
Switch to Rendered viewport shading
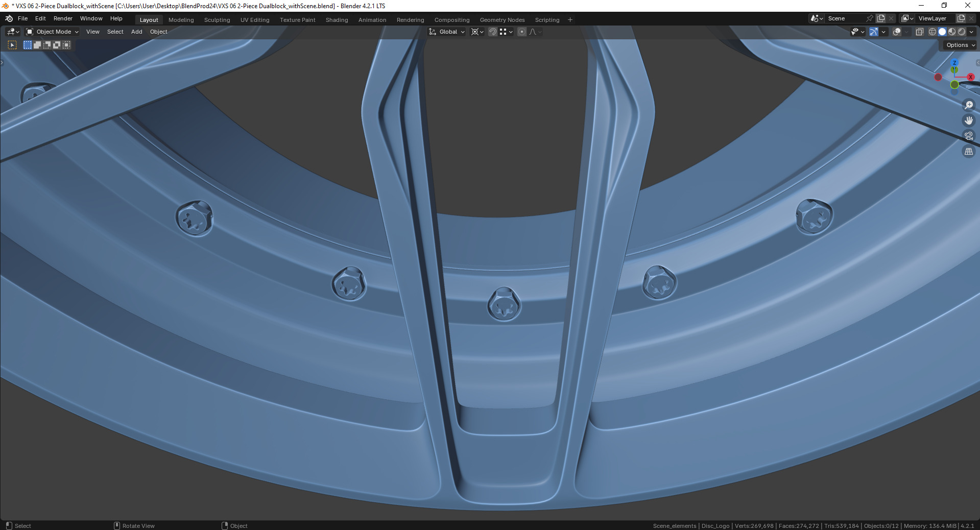[962, 32]
